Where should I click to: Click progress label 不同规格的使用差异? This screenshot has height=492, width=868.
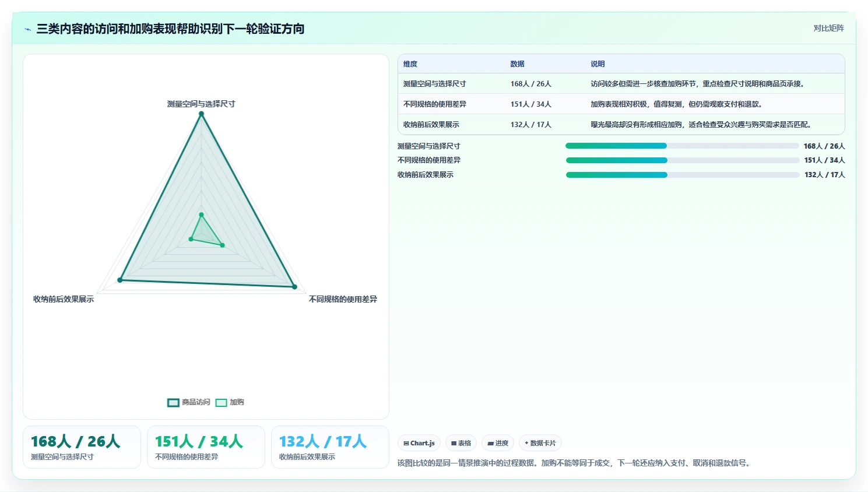[428, 160]
